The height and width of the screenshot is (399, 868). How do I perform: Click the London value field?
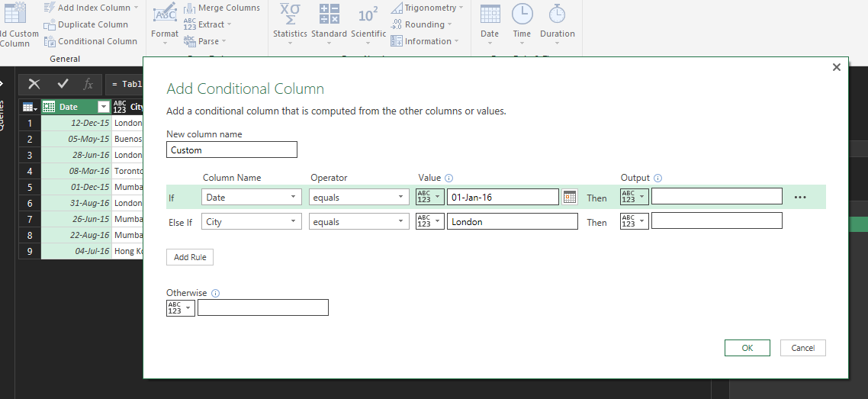click(513, 221)
